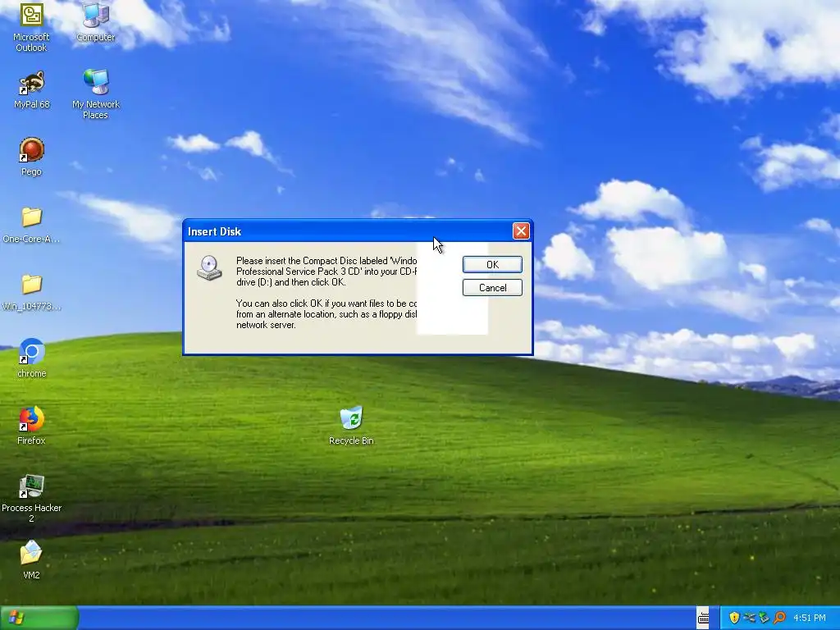The image size is (840, 630).
Task: Open the Start menu
Action: pos(39,618)
